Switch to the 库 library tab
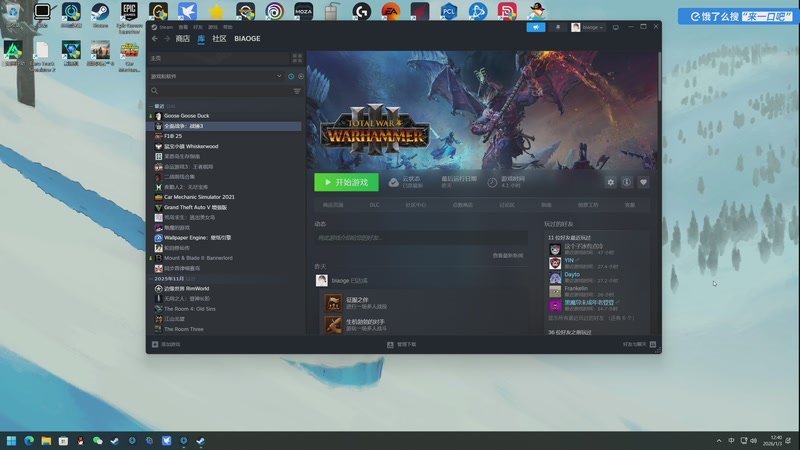Viewport: 800px width, 450px height. pos(201,39)
